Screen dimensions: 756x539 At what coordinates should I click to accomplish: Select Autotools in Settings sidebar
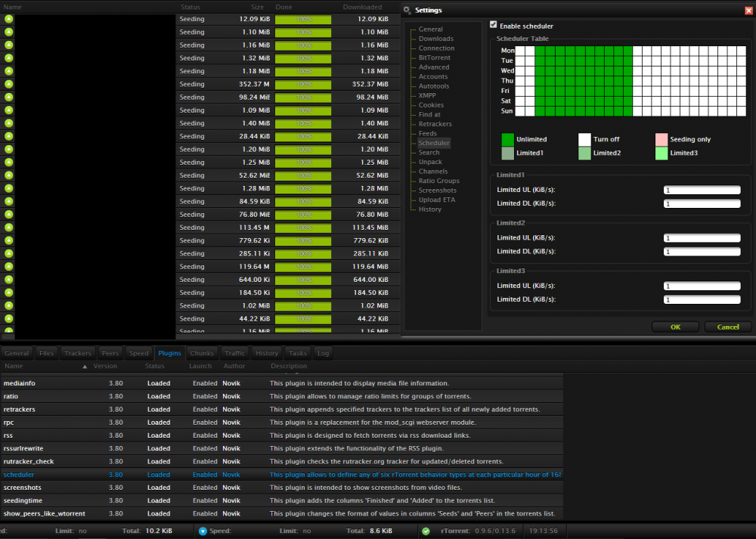point(433,86)
